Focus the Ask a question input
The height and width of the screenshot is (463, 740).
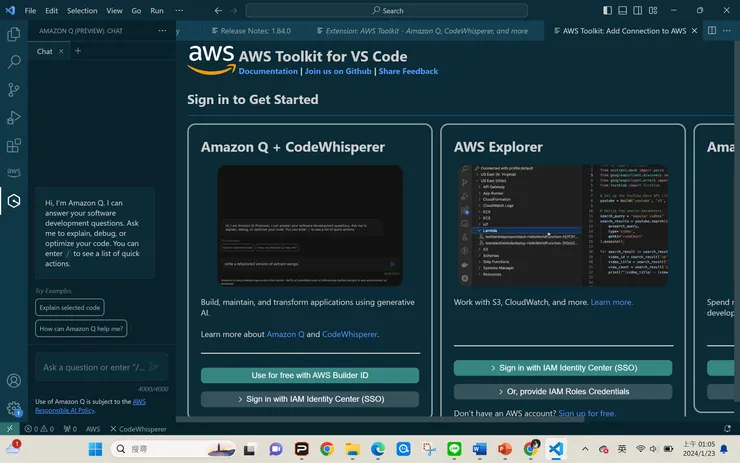point(94,367)
